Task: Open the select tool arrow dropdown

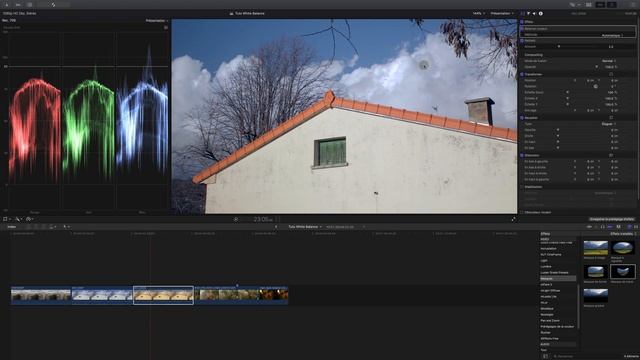Action: tap(66, 227)
